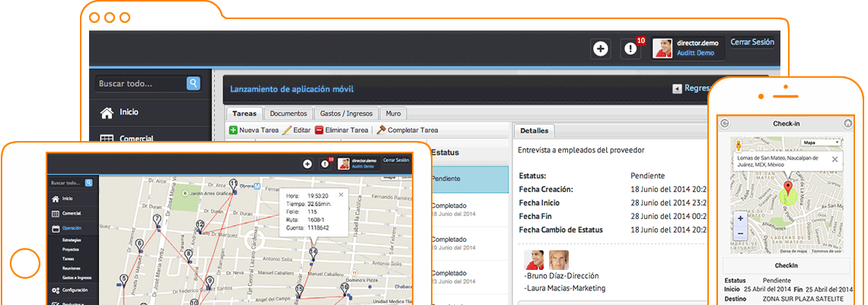Click Eliminar Tarea red minus button
The width and height of the screenshot is (868, 305).
[341, 130]
